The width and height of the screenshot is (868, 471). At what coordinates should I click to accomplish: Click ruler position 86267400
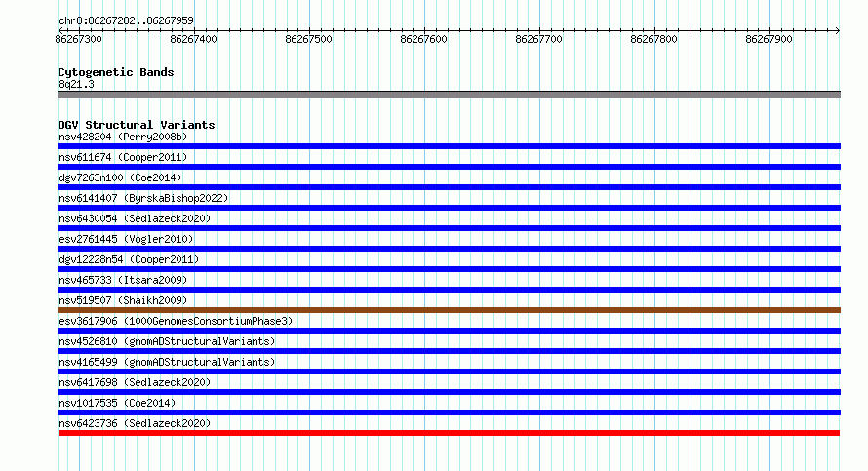coord(194,39)
